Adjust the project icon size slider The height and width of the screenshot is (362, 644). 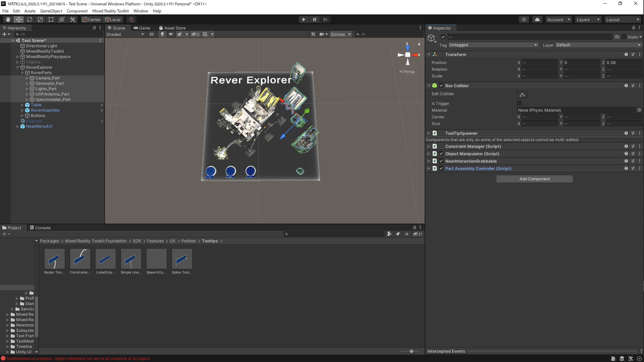tap(411, 351)
